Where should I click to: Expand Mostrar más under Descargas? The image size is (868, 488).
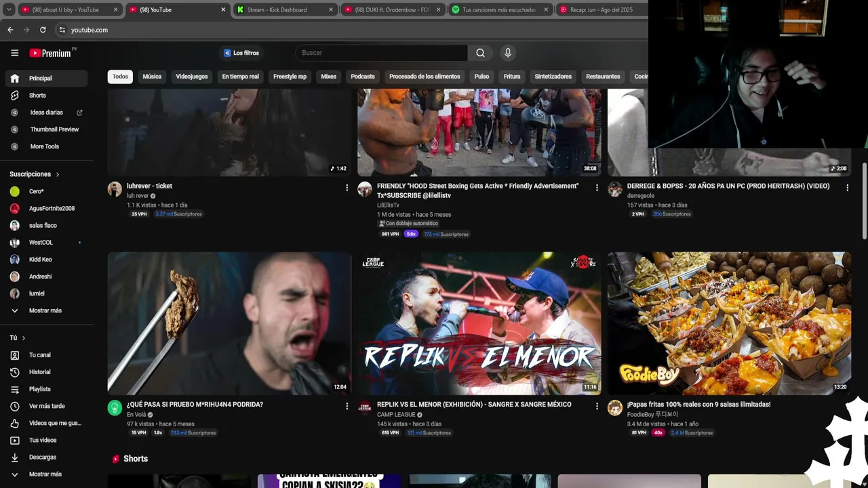pos(46,474)
